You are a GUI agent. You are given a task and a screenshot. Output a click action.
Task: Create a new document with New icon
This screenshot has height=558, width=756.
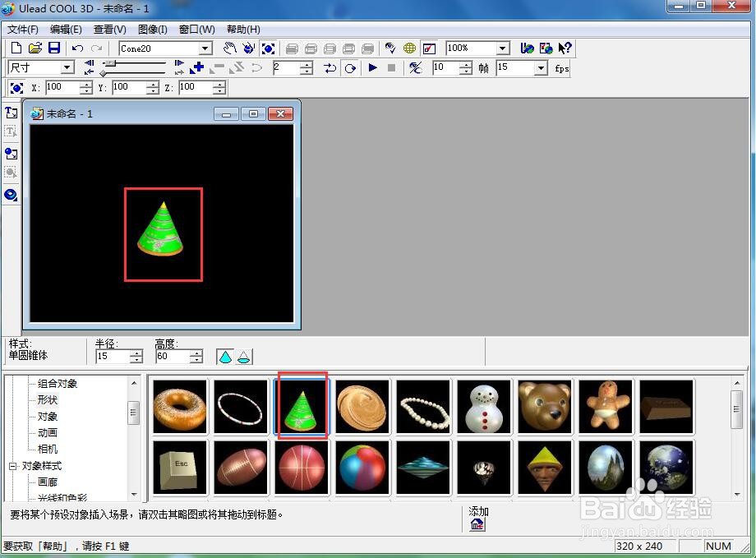tap(16, 48)
